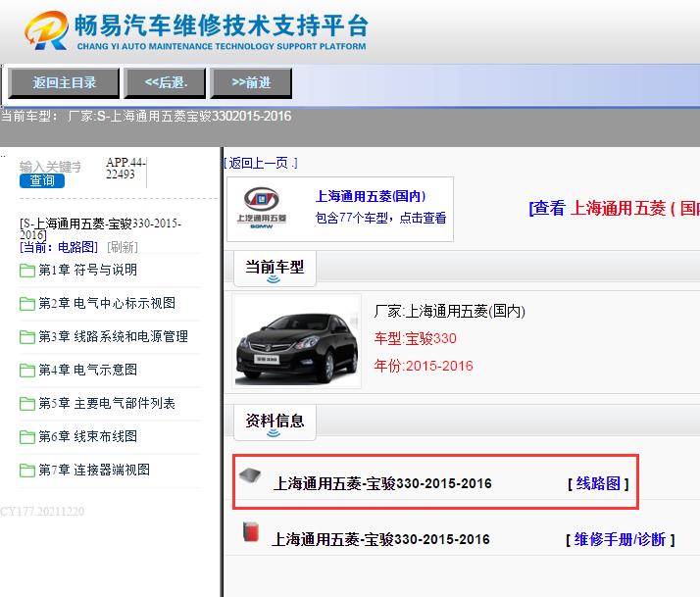
Task: Click the red book icon beside 维修手册 row
Action: pyautogui.click(x=251, y=531)
